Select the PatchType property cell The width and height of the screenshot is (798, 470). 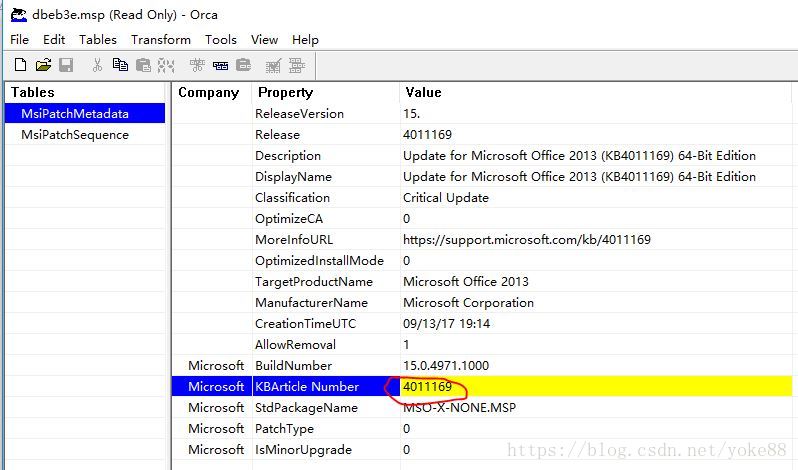click(284, 429)
